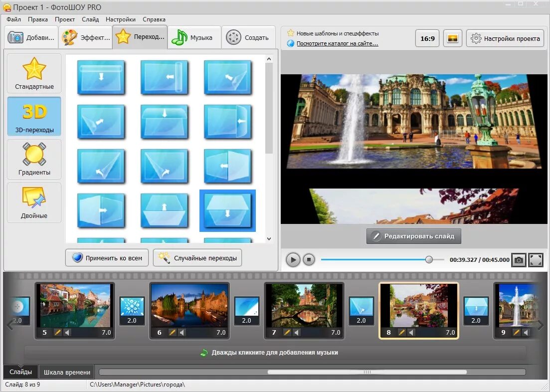Switch to Шкала времени view
The height and width of the screenshot is (392, 550).
point(67,372)
